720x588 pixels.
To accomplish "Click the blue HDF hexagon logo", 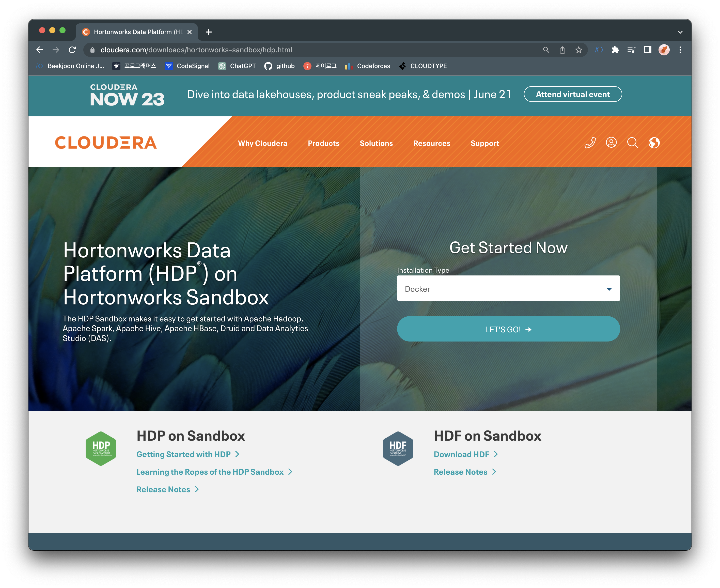I will 398,448.
